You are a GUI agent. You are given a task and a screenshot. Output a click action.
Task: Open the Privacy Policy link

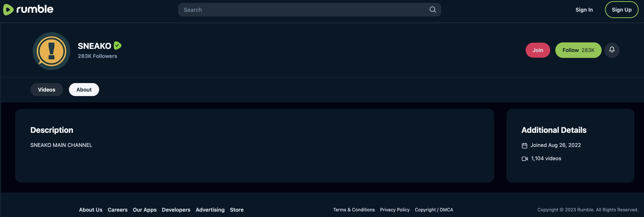click(395, 210)
